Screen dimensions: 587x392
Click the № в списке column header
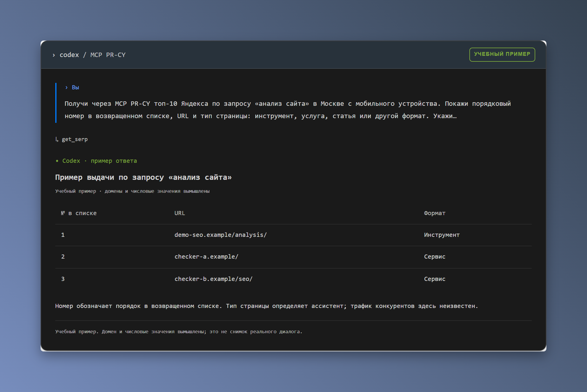79,213
